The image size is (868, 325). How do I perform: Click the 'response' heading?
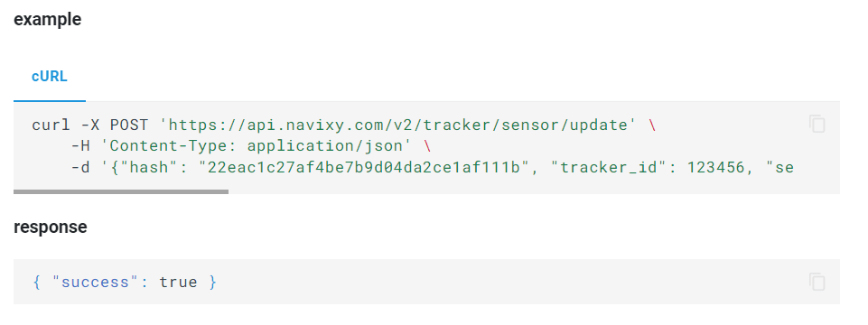[51, 227]
